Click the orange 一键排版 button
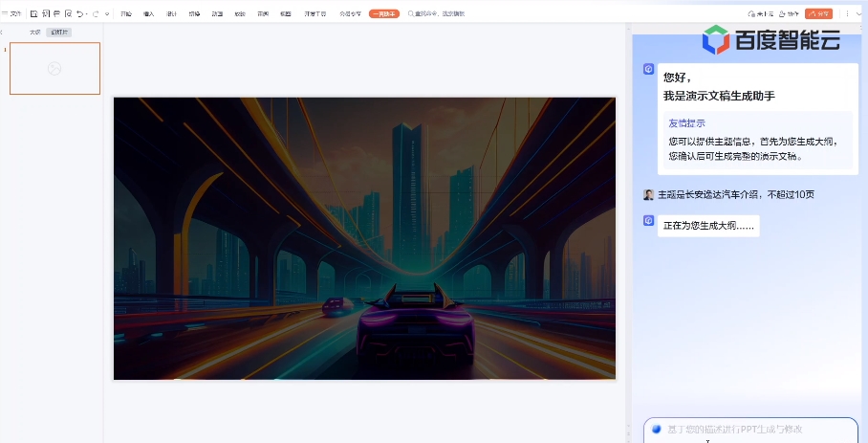 point(383,14)
